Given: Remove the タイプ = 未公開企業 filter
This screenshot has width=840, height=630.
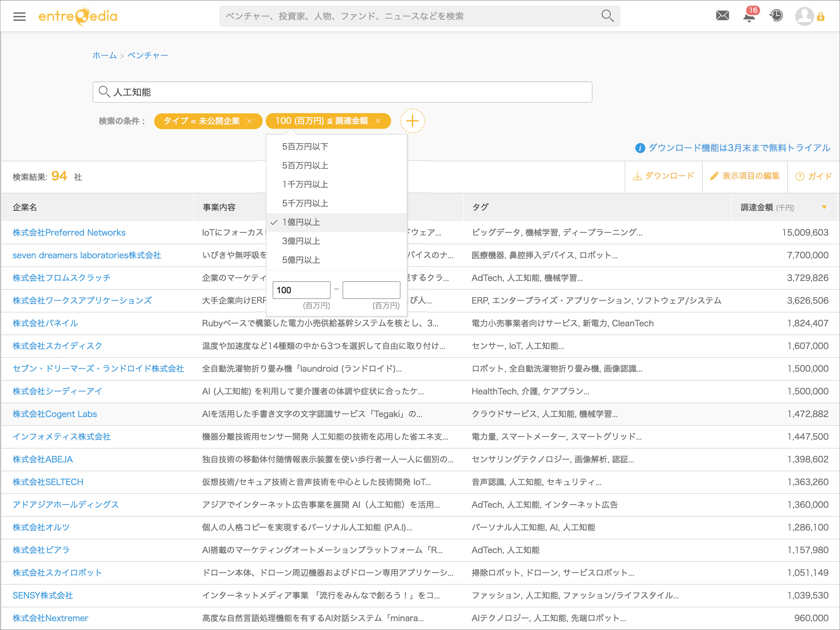Looking at the screenshot, I should pos(249,121).
